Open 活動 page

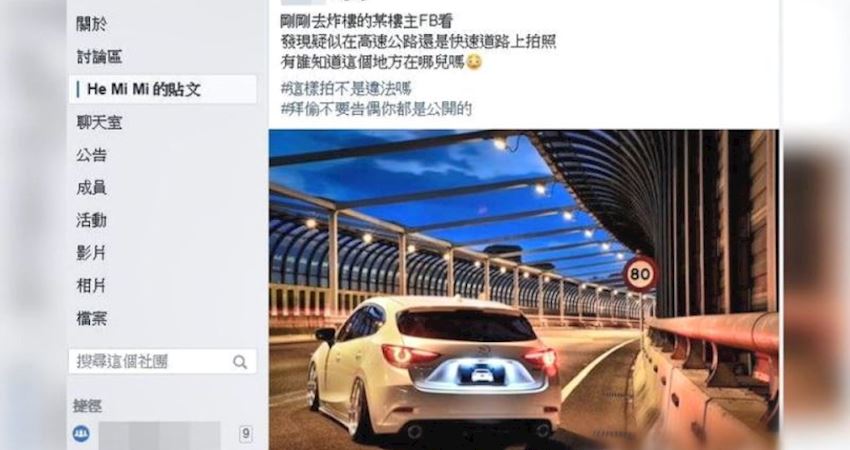pos(91,220)
